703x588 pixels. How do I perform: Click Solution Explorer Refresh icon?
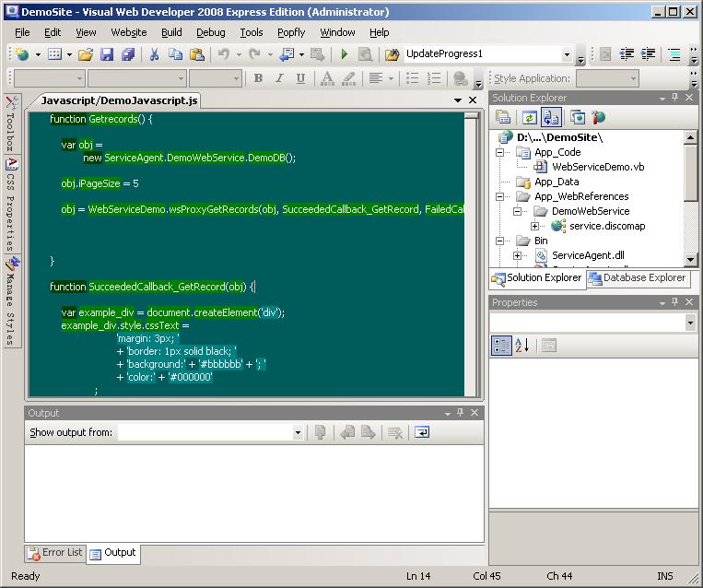tap(529, 118)
